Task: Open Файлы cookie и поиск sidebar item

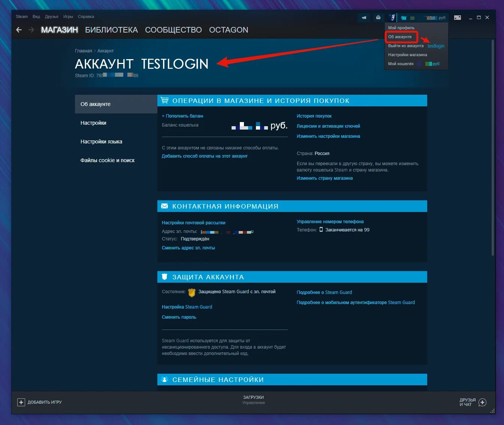Action: [x=116, y=160]
